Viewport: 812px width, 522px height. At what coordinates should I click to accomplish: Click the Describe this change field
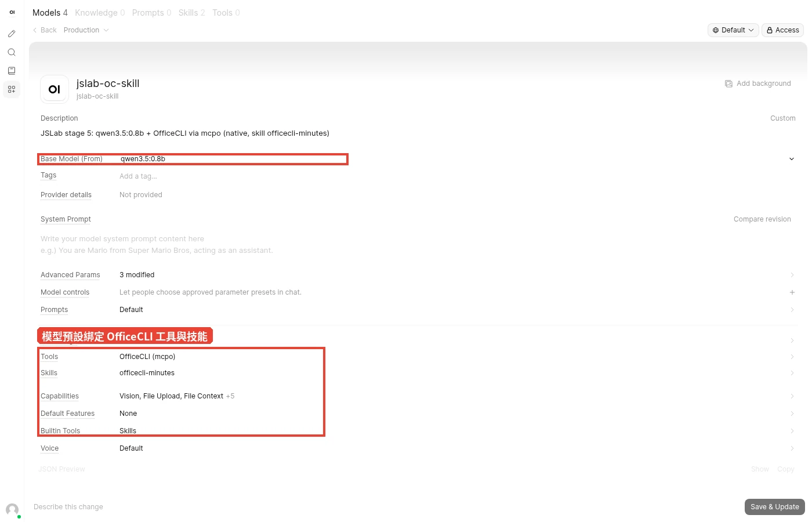click(x=385, y=507)
